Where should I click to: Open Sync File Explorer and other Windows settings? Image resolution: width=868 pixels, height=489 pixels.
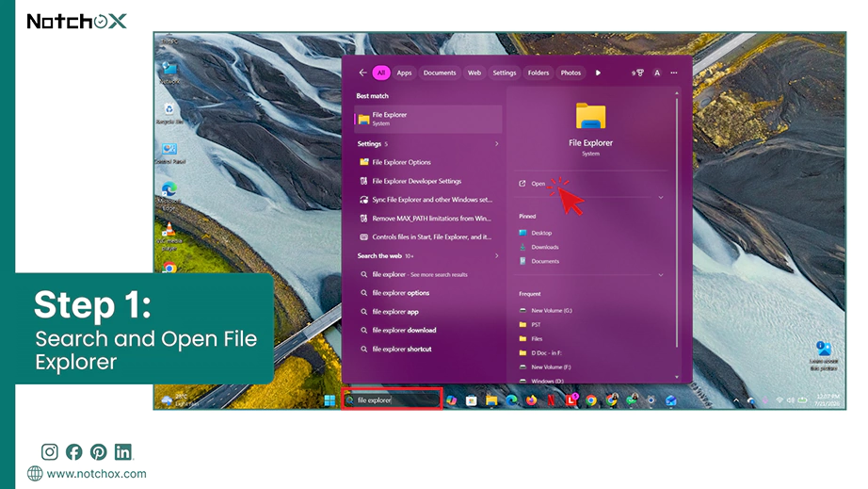(x=428, y=200)
